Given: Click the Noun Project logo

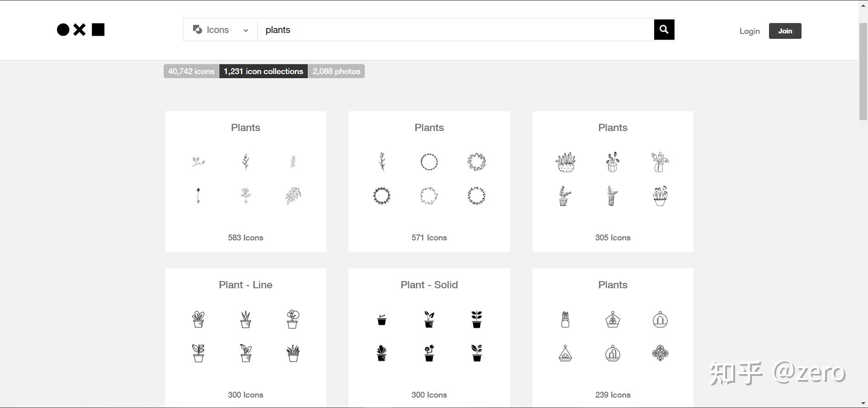Looking at the screenshot, I should click(80, 30).
